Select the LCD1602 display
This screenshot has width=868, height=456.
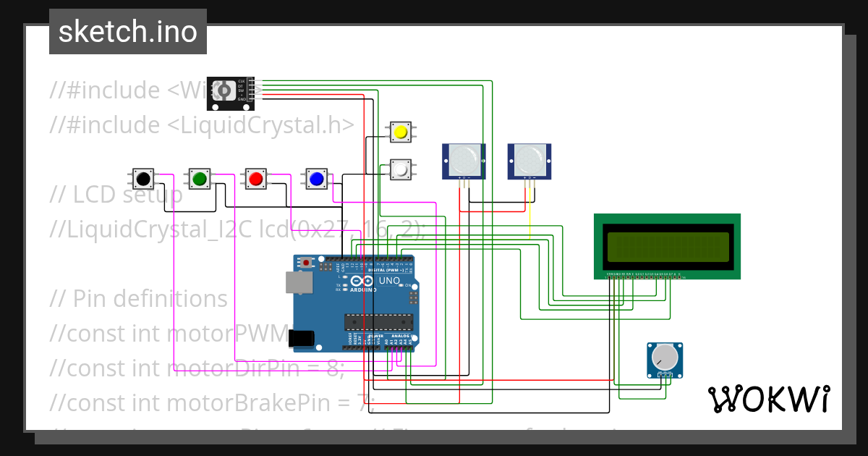tap(667, 246)
